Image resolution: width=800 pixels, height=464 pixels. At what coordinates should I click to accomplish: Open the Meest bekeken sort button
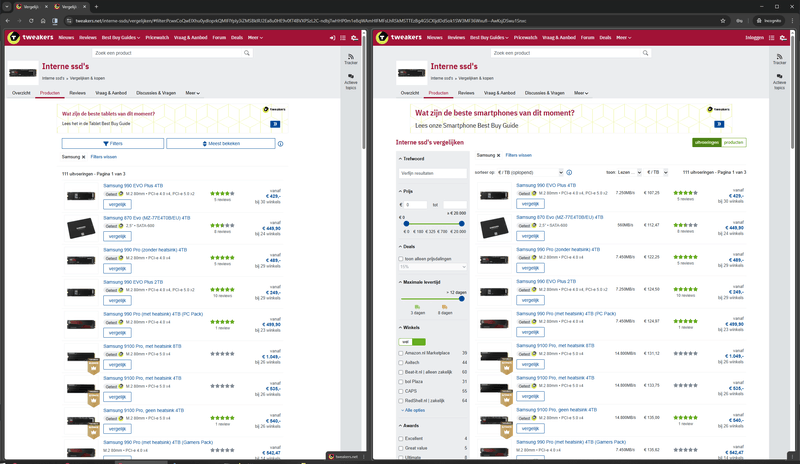220,144
